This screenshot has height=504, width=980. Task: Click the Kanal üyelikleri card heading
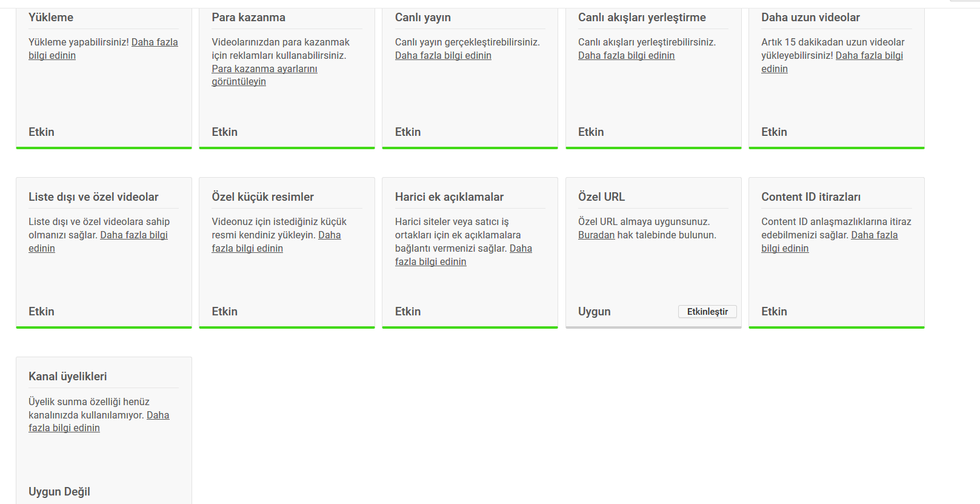pyautogui.click(x=68, y=376)
